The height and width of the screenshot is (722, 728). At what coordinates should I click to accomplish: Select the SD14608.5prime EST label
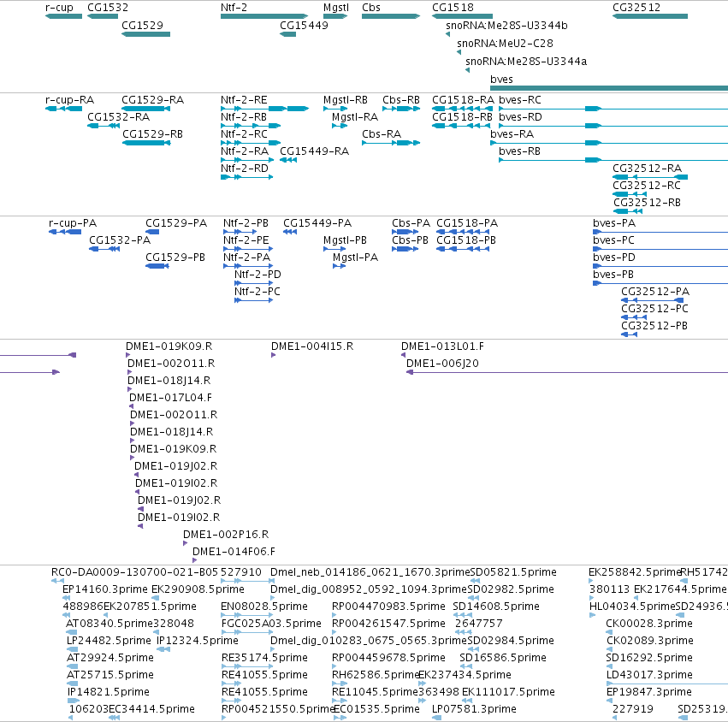pyautogui.click(x=496, y=607)
